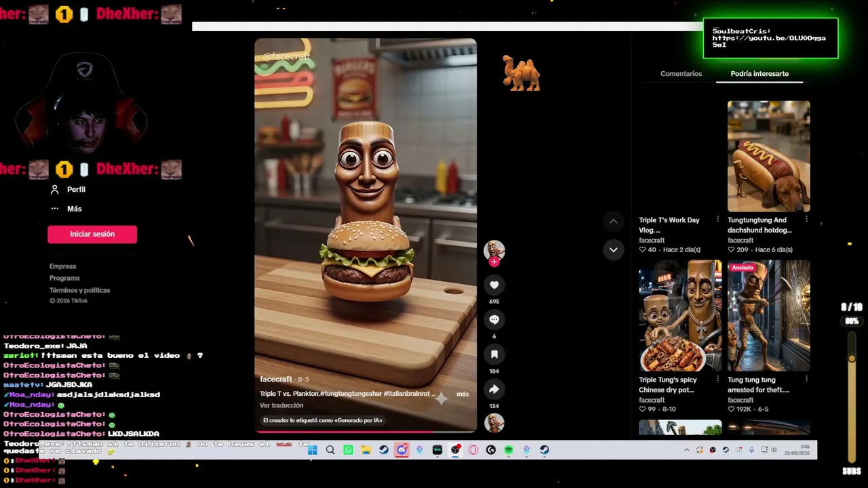Open Windows Search from the taskbar
The height and width of the screenshot is (488, 868).
(330, 450)
